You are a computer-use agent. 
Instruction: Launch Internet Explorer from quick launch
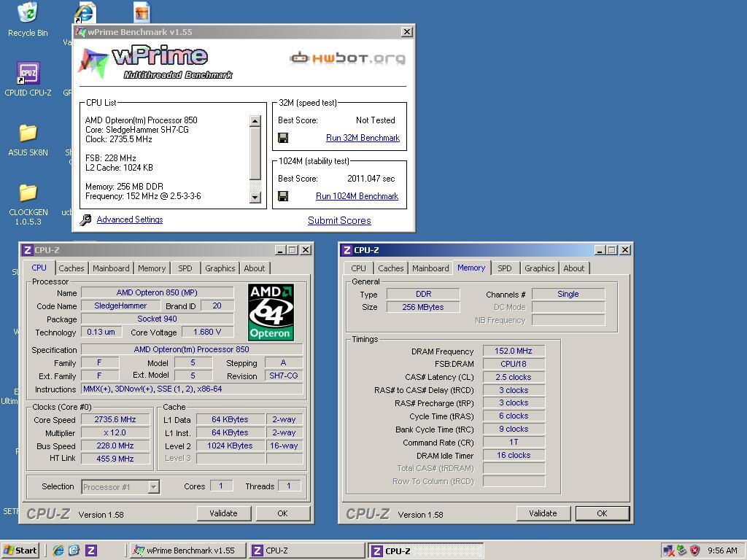(x=58, y=551)
